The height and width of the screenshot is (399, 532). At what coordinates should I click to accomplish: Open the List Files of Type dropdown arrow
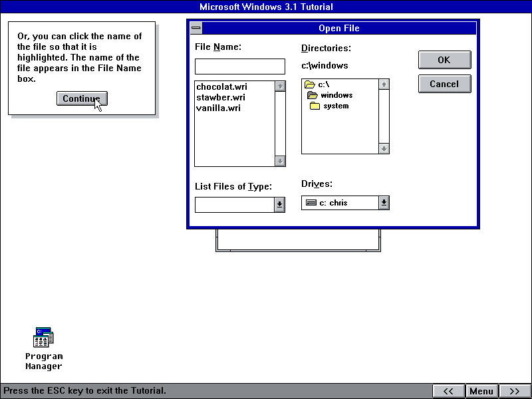pyautogui.click(x=279, y=205)
